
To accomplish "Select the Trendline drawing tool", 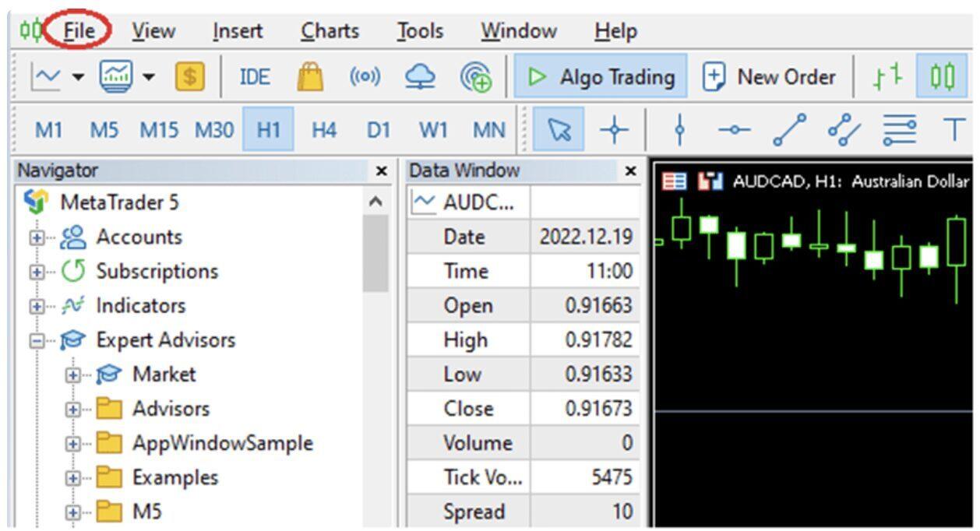I will [789, 130].
